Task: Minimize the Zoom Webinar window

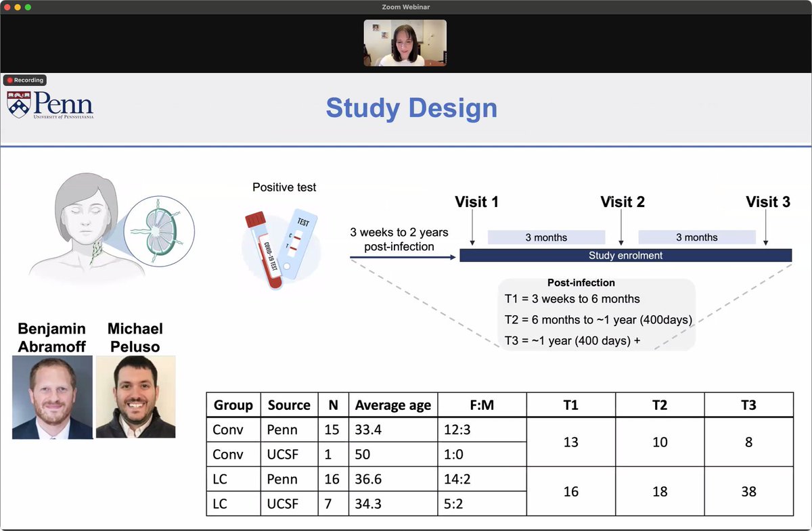Action: [x=18, y=7]
